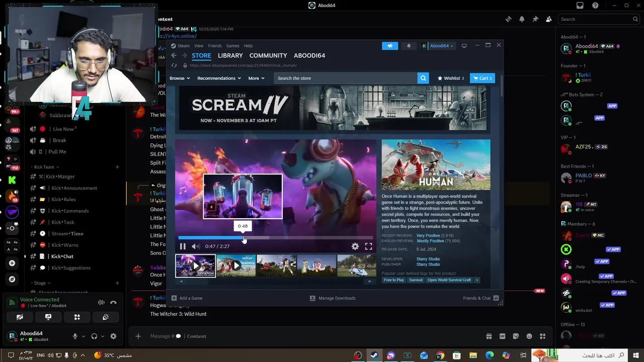This screenshot has height=362, width=644.
Task: Open the View menu in Steam
Action: [x=199, y=46]
